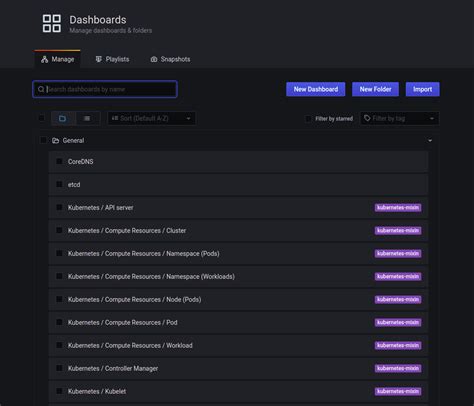Click the search magnifier icon
Screen dimensions: 474x406
41,89
